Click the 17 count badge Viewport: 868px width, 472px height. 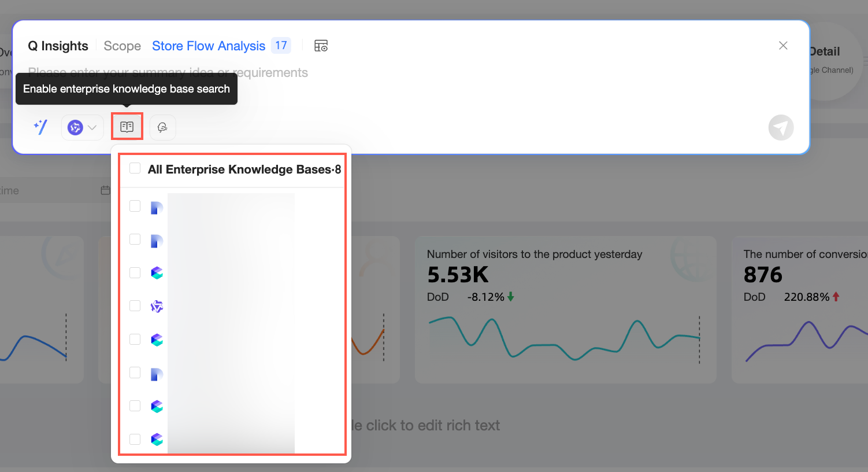[281, 46]
